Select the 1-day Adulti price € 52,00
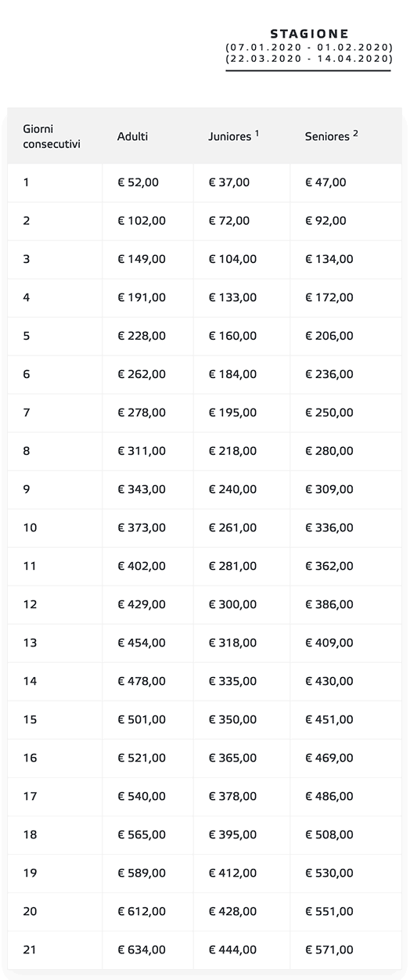Screen dimensions: 410x980 (138, 182)
